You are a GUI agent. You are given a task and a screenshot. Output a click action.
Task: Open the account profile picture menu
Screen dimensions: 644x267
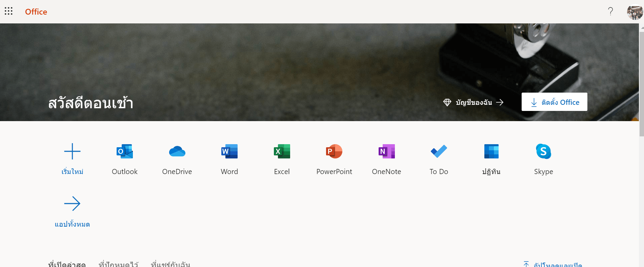coord(635,12)
